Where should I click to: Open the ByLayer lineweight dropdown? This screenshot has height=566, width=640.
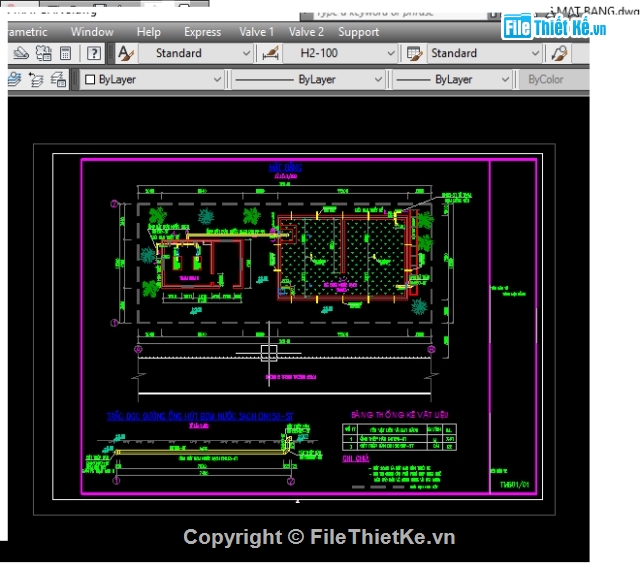452,79
